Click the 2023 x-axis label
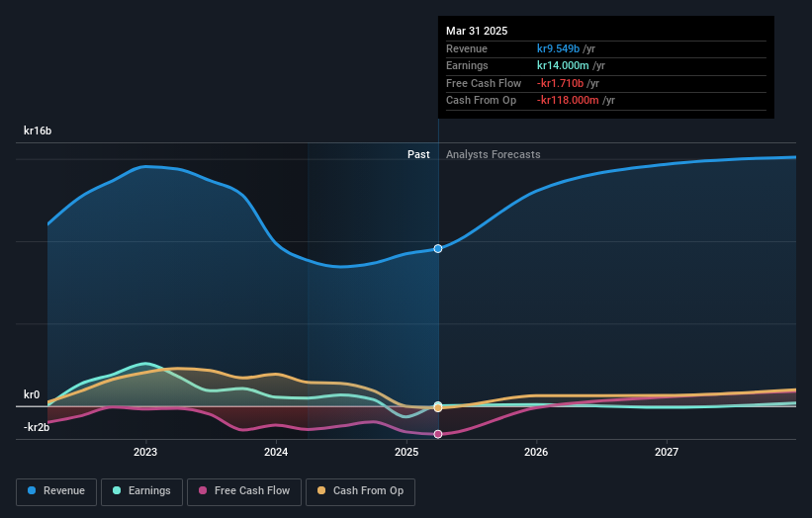Viewport: 812px width, 518px height. point(145,453)
